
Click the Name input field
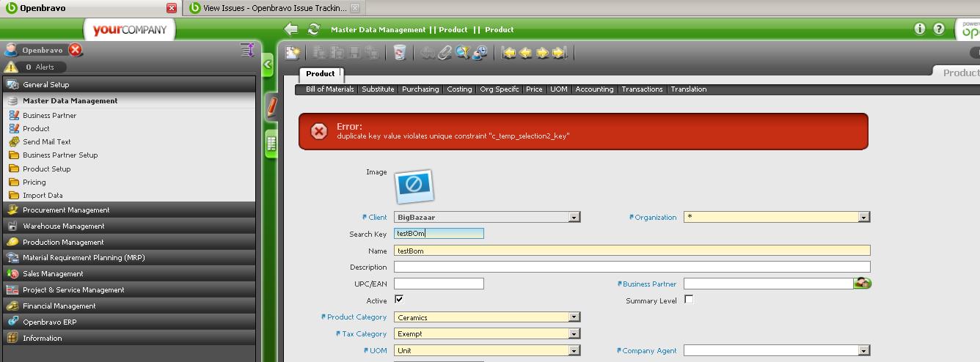tap(632, 251)
